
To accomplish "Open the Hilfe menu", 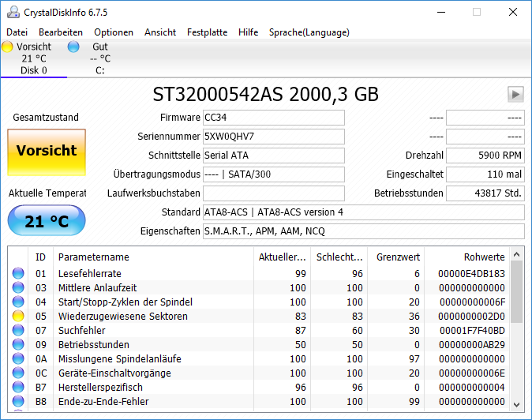I will (249, 32).
